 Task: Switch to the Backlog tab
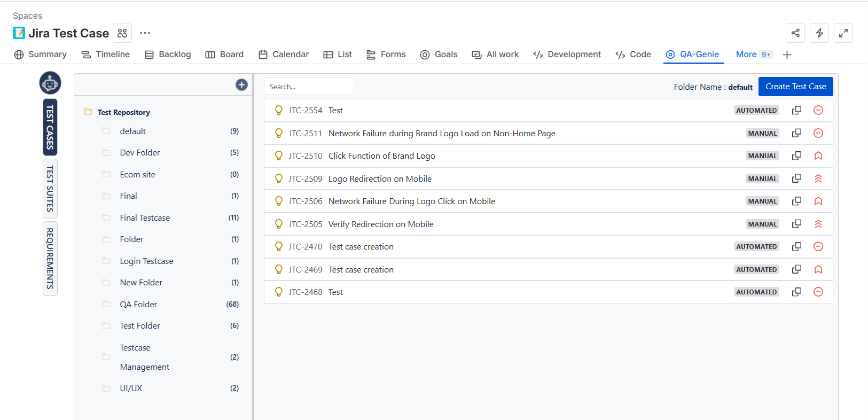tap(168, 55)
